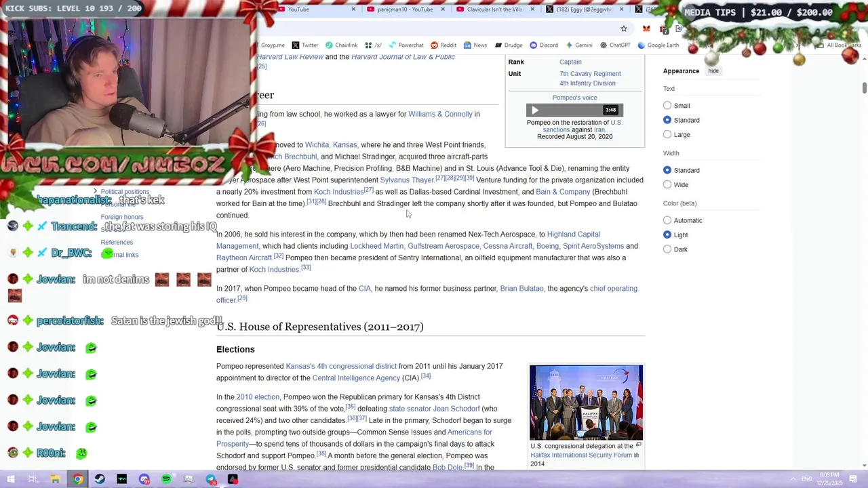
Task: Close the first YouTube tab
Action: pyautogui.click(x=353, y=9)
